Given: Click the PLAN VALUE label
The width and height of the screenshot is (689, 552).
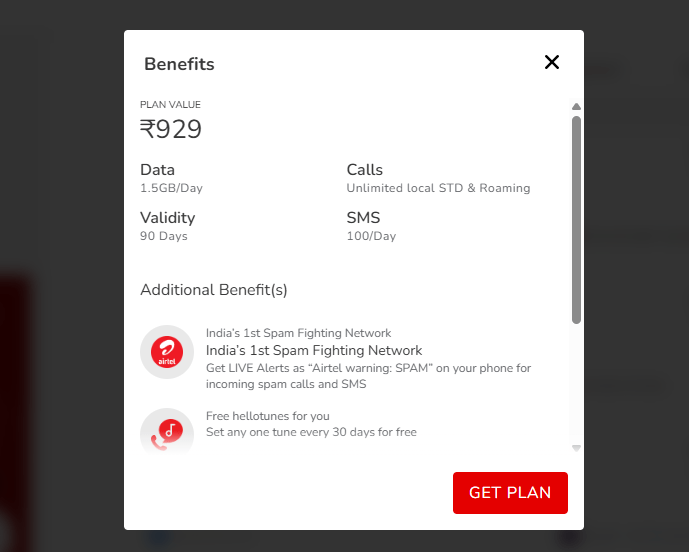Looking at the screenshot, I should coord(170,105).
